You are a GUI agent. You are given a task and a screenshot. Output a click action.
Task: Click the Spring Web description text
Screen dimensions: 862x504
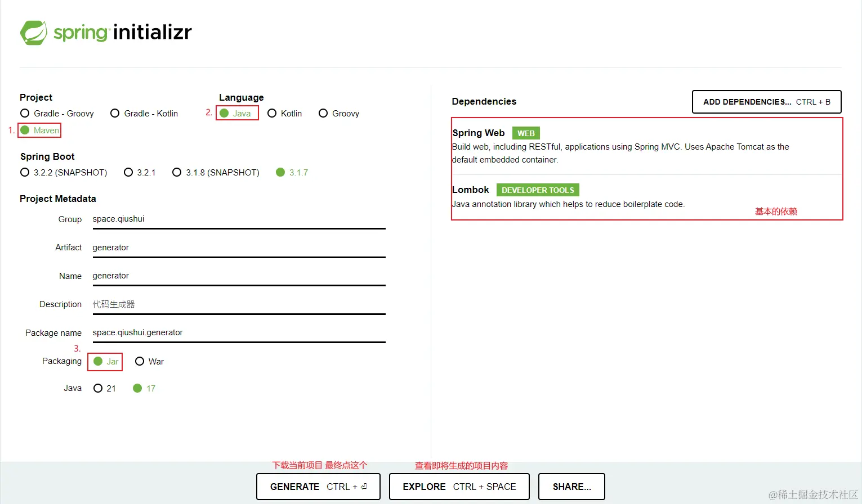coord(620,153)
